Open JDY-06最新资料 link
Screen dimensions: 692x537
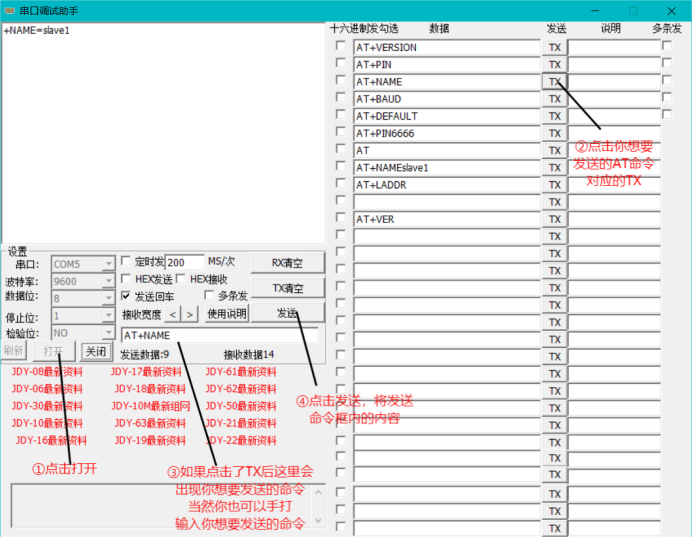point(47,389)
